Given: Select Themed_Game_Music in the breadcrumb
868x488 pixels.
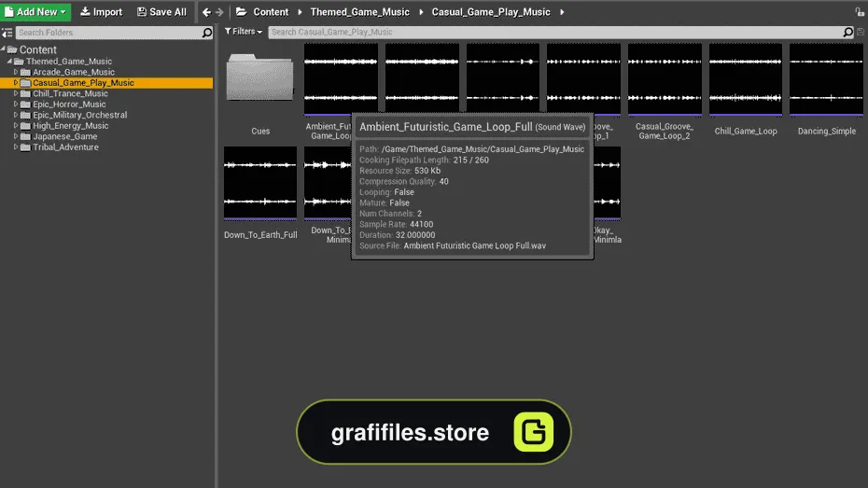Looking at the screenshot, I should [x=360, y=11].
